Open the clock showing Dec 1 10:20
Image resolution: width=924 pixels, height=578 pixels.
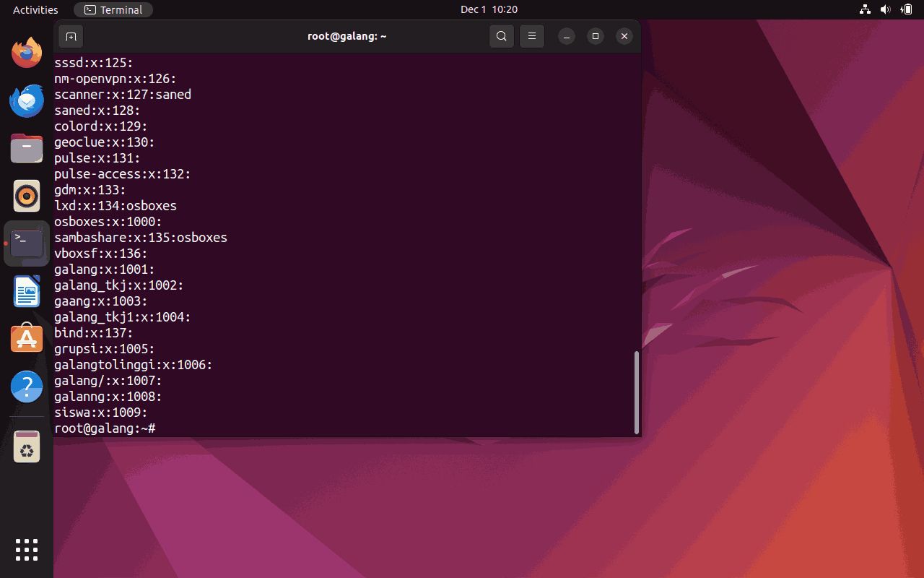(489, 9)
